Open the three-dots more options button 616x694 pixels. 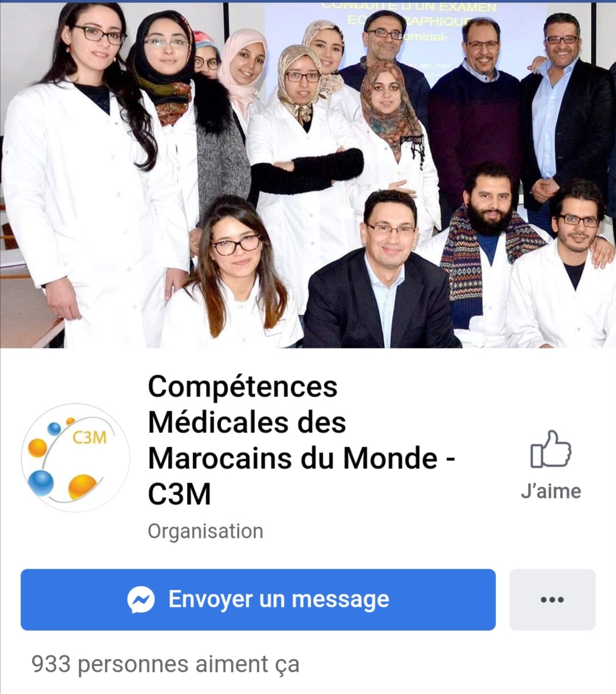tap(552, 599)
